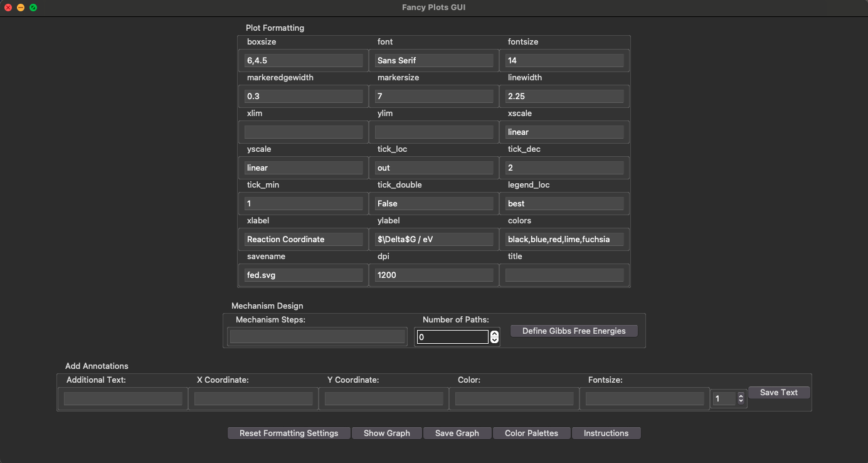Click the markeredgewidth label text
This screenshot has height=463, width=868.
tap(280, 77)
